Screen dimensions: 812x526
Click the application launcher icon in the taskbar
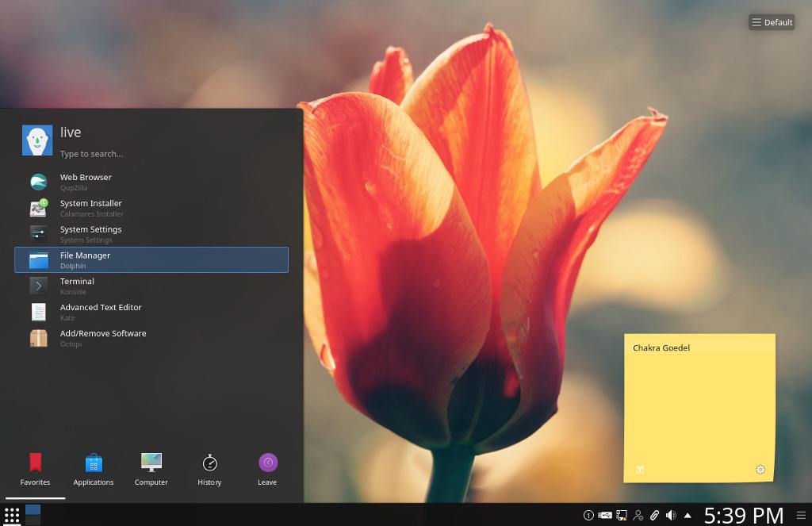(x=12, y=515)
